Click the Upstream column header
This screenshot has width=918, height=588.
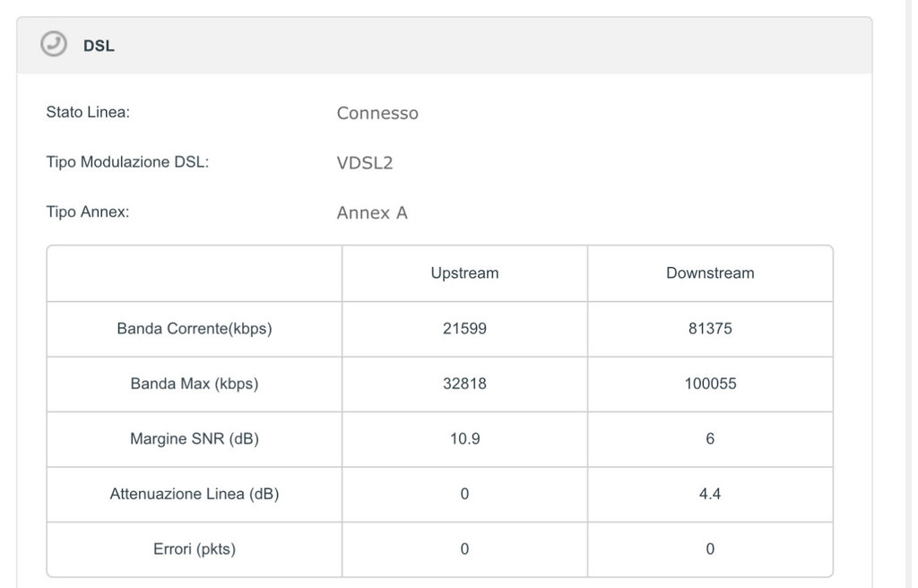point(464,272)
